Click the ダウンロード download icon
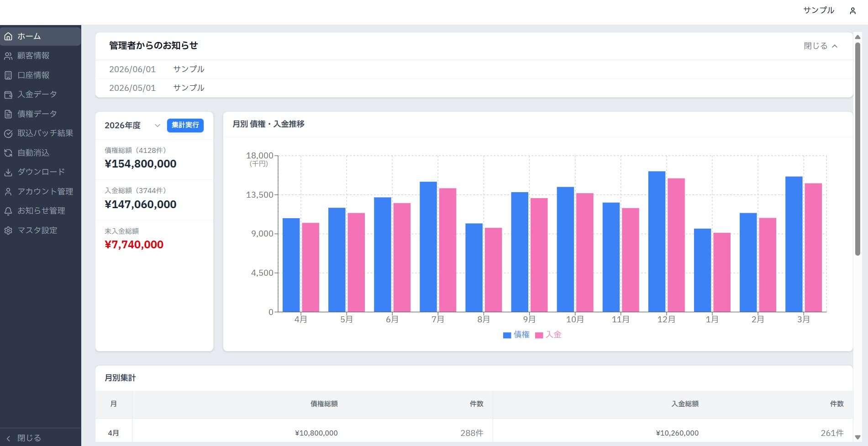The width and height of the screenshot is (868, 446). 8,172
